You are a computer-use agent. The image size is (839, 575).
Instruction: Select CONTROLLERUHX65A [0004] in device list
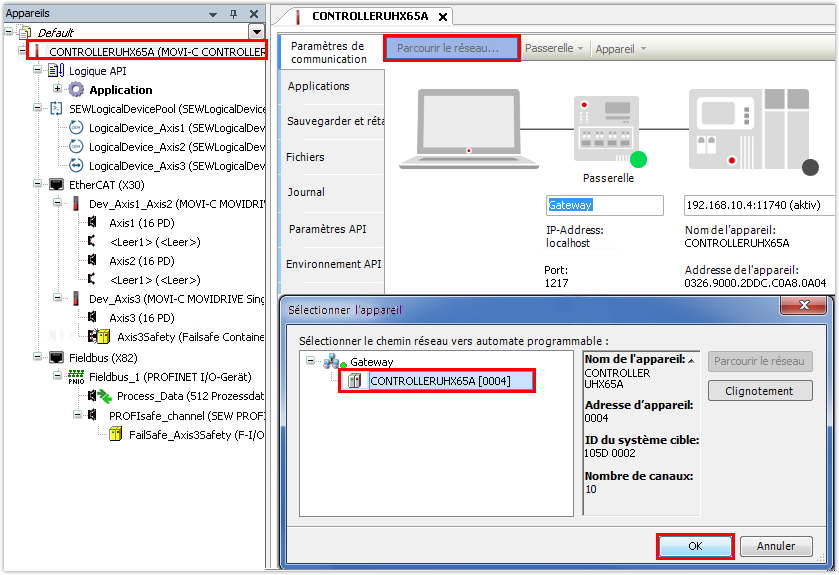pyautogui.click(x=436, y=381)
